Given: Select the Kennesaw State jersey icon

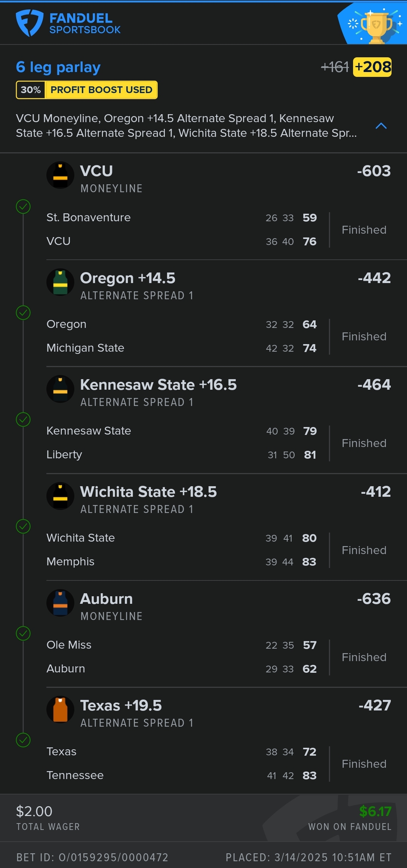Looking at the screenshot, I should click(x=60, y=389).
